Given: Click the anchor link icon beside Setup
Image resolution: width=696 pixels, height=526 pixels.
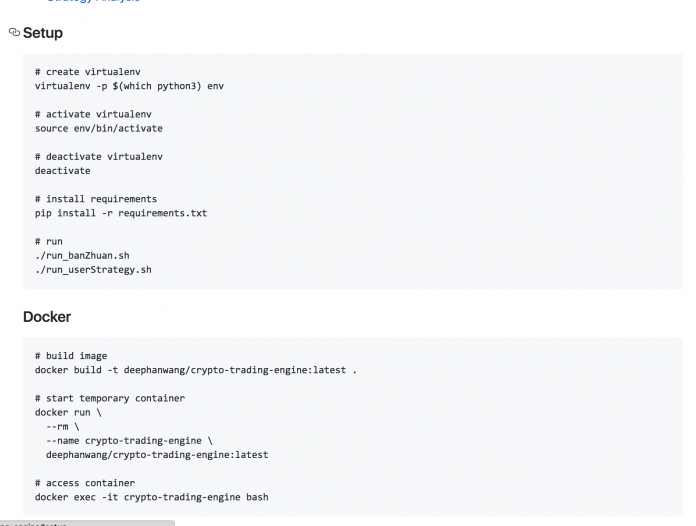Looking at the screenshot, I should (14, 32).
